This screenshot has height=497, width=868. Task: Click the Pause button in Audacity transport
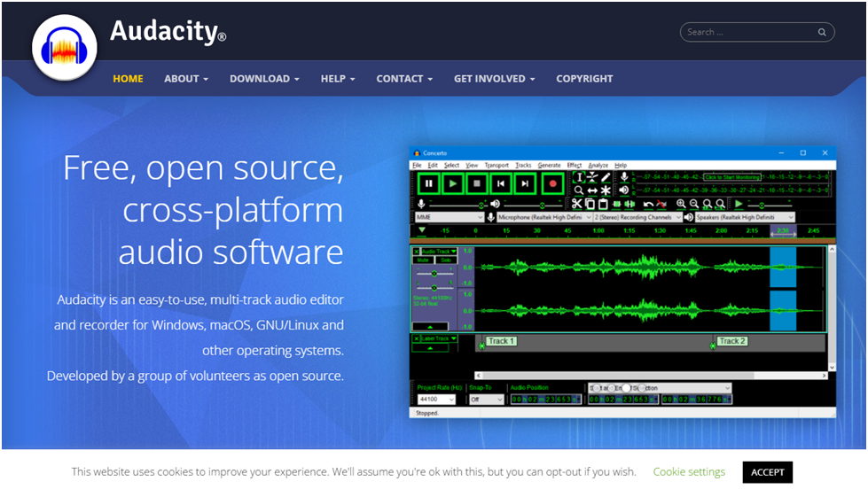pos(428,183)
